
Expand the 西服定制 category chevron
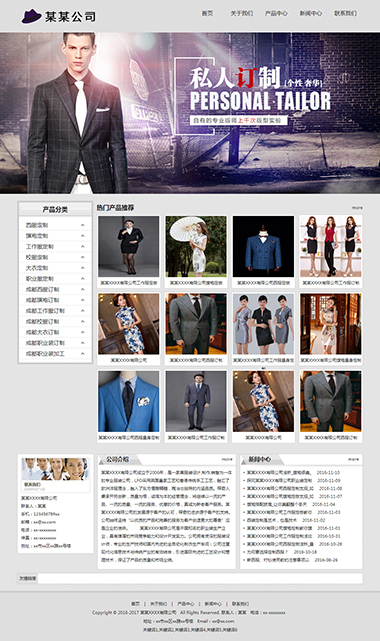[83, 225]
